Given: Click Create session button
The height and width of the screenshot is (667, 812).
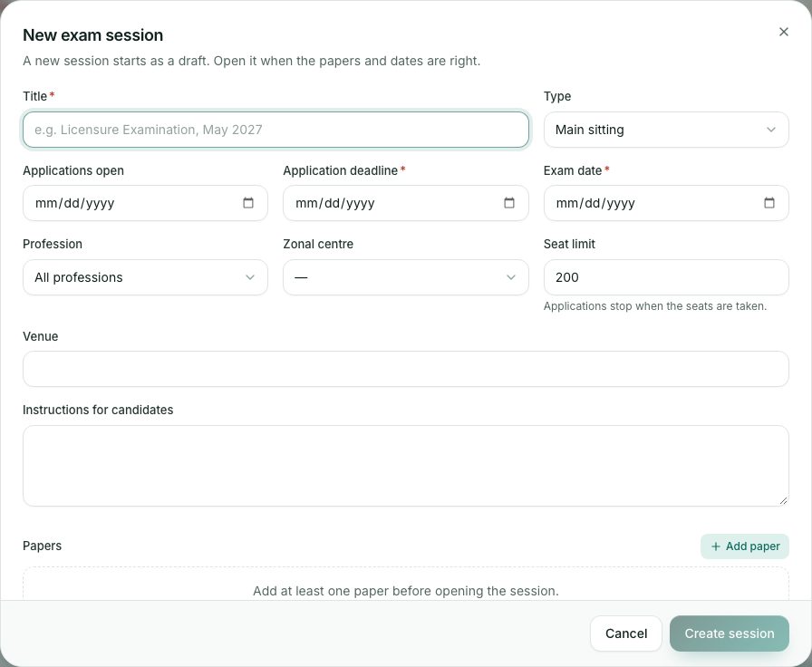Looking at the screenshot, I should pyautogui.click(x=730, y=633).
